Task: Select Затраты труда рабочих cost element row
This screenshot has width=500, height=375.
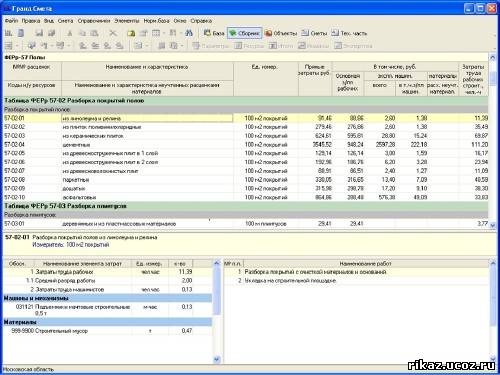Action: coord(107,272)
